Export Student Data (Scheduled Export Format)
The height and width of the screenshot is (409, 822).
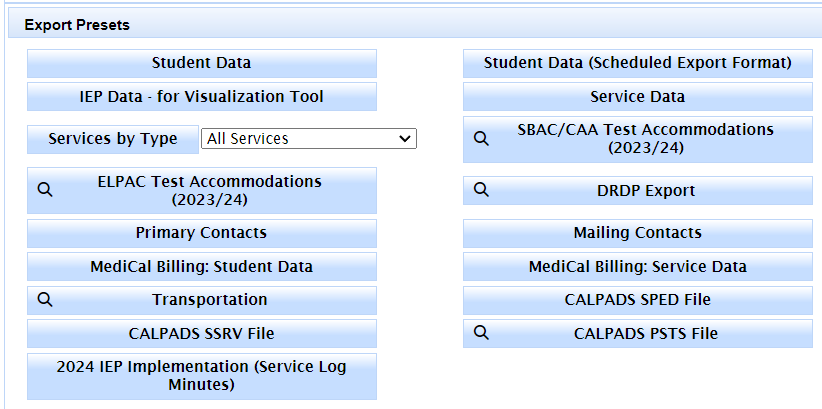(x=637, y=63)
